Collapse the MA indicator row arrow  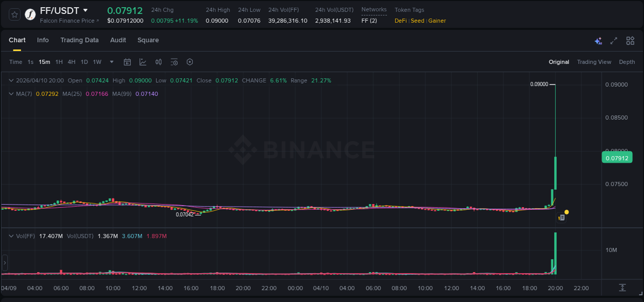tap(11, 94)
